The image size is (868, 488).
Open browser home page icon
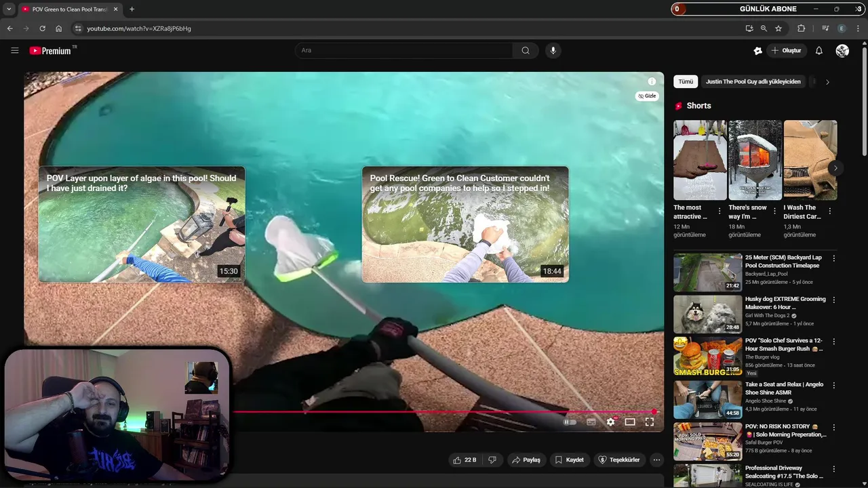coord(58,28)
